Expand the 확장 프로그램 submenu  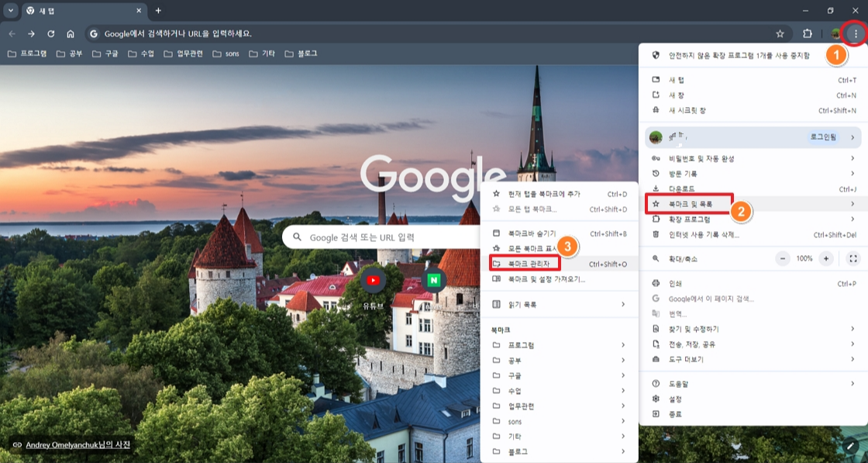click(753, 219)
